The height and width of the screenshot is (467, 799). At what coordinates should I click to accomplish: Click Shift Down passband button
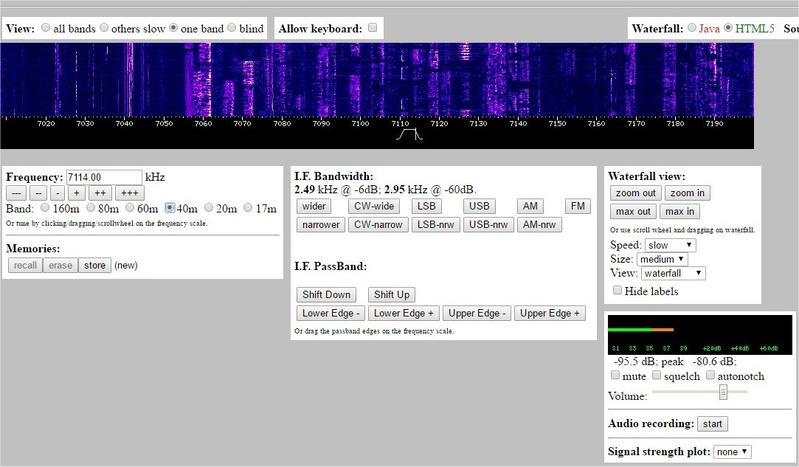[326, 295]
